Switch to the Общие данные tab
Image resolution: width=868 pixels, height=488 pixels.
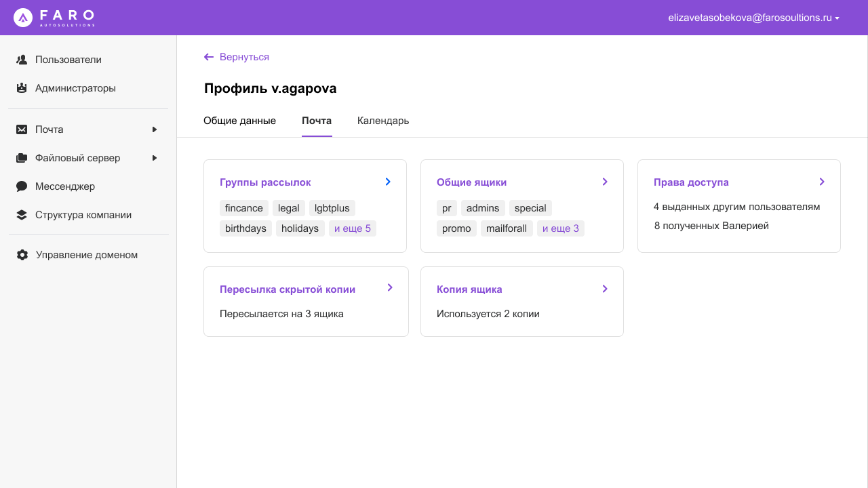239,120
